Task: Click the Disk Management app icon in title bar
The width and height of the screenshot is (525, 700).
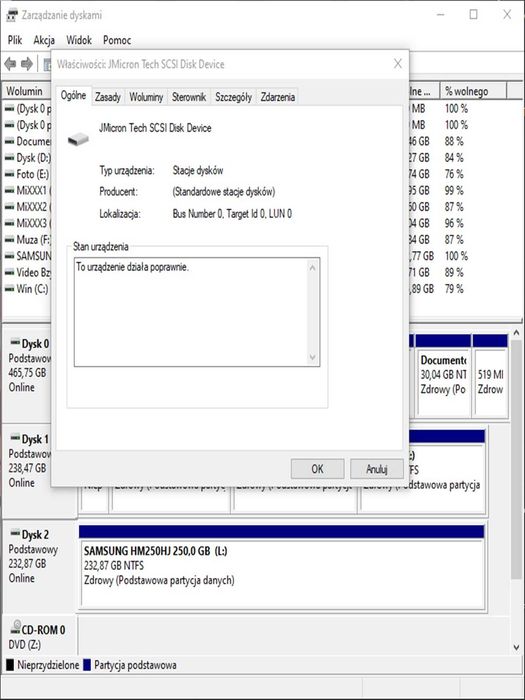Action: coord(12,15)
